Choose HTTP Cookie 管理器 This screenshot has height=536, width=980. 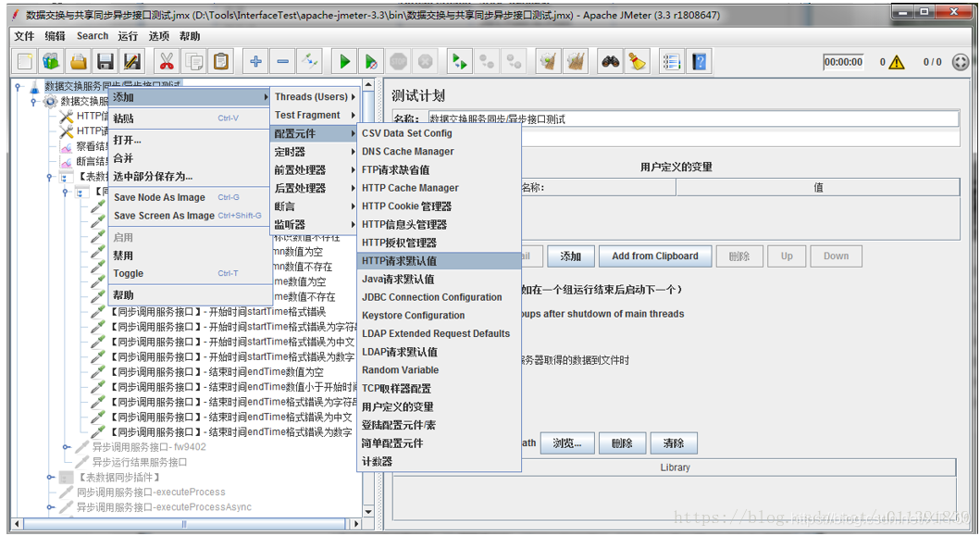[440, 206]
